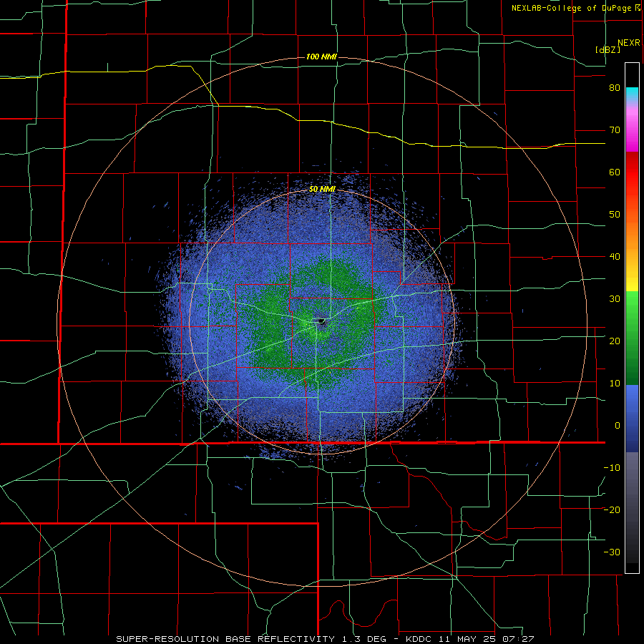
Task: Click the 10 value on the dBZ scale
Action: [615, 384]
